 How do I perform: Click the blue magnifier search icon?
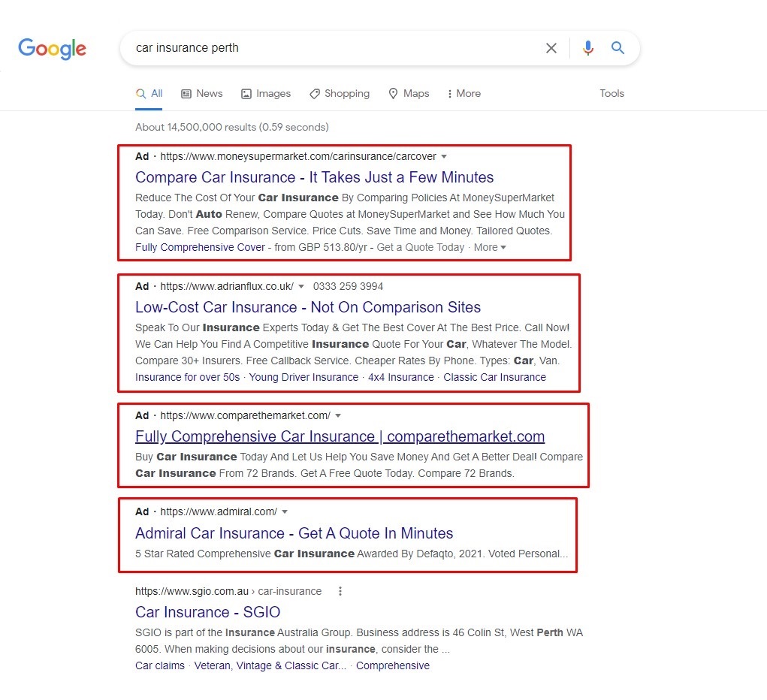(618, 47)
